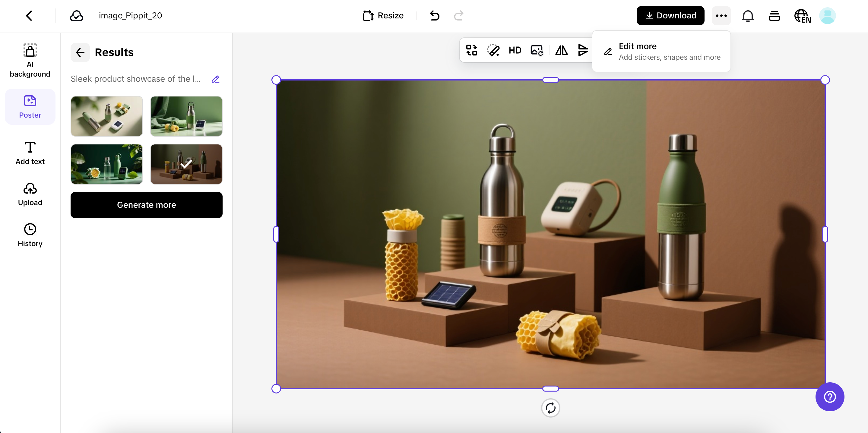Click the replace image icon in toolbar
The width and height of the screenshot is (868, 433).
point(537,51)
